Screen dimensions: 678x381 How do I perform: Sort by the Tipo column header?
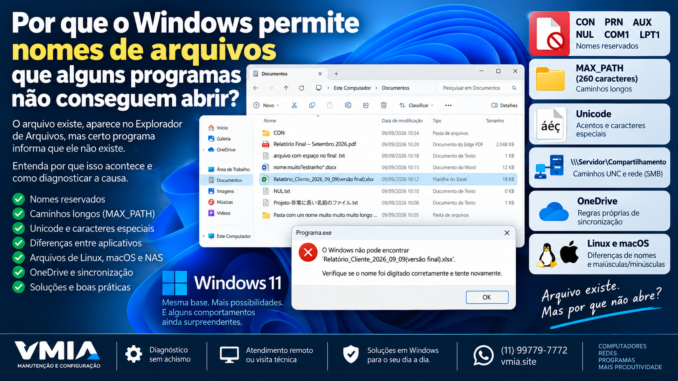[x=437, y=121]
